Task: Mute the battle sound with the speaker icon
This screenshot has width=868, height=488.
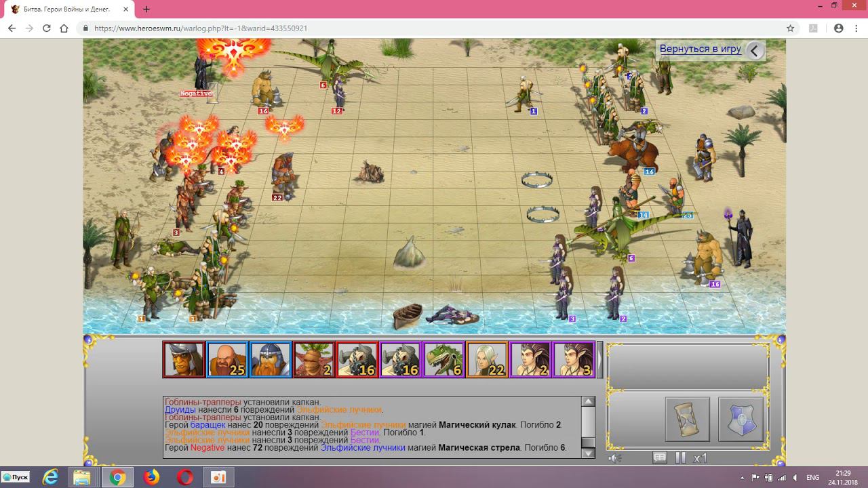Action: tap(614, 458)
